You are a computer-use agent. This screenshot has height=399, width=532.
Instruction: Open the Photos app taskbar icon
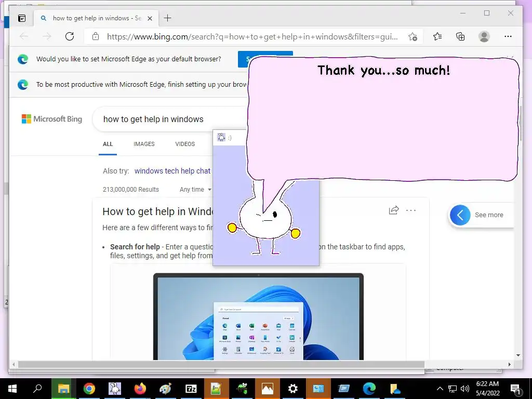pos(267,389)
